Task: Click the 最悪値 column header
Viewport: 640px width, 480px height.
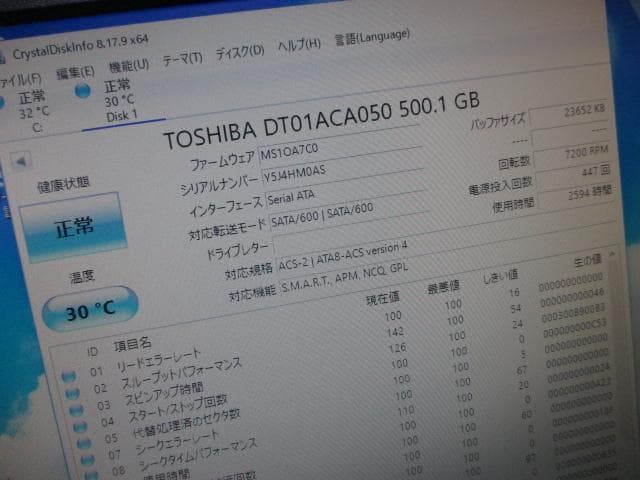Action: 444,287
